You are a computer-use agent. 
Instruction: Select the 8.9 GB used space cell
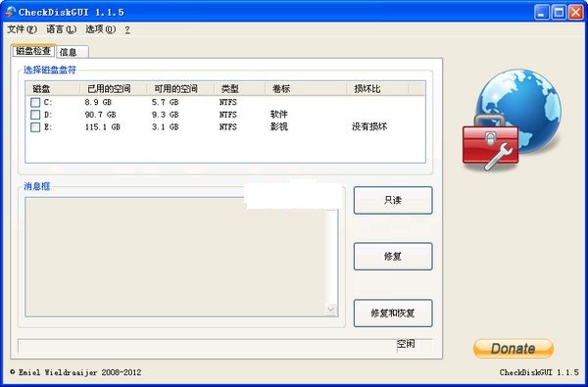click(98, 102)
